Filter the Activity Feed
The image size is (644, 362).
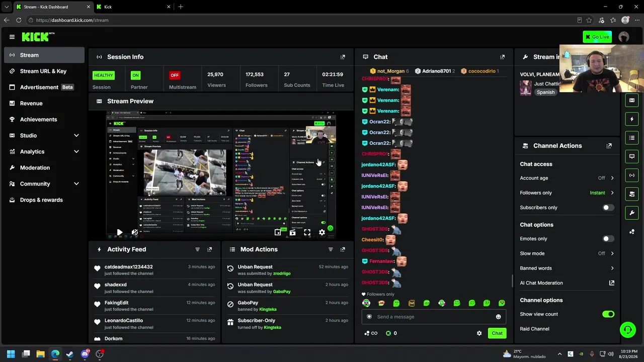pos(197,249)
